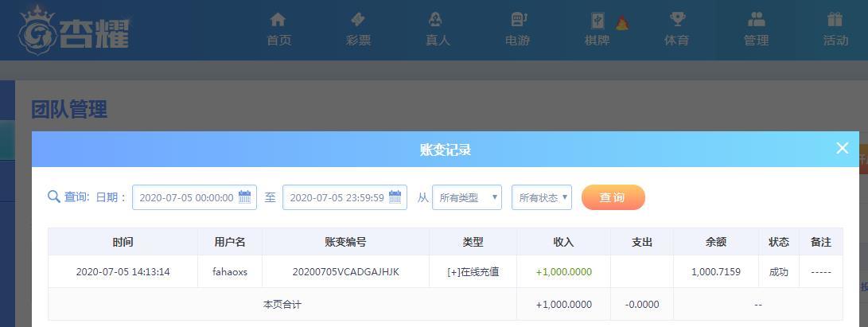This screenshot has width=868, height=327.
Task: Open the 彩票 lottery ticket icon
Action: 358,20
